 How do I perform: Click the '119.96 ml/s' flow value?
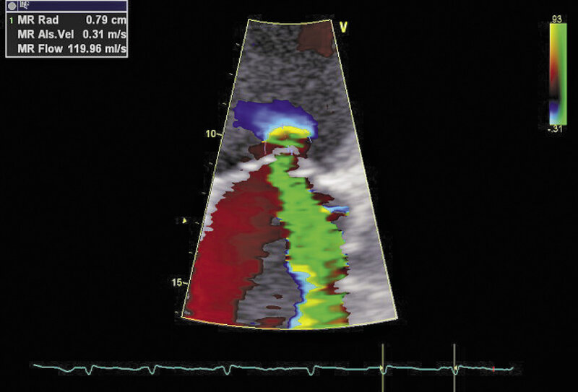98,48
